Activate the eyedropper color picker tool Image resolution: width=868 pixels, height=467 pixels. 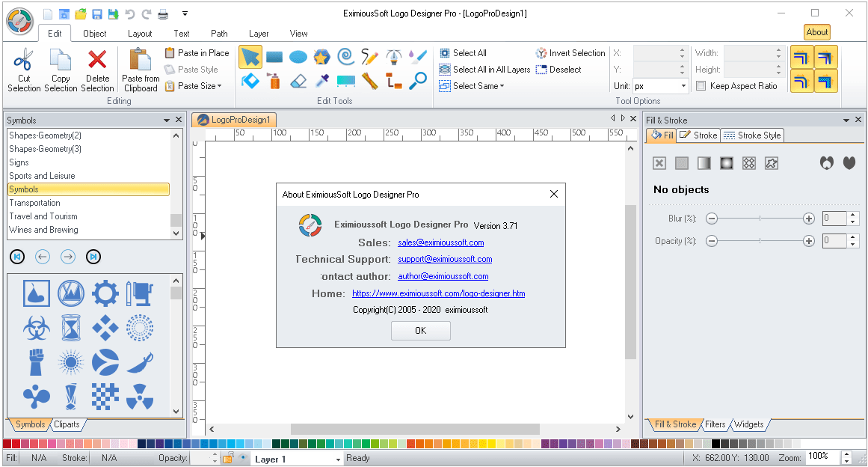click(x=321, y=82)
